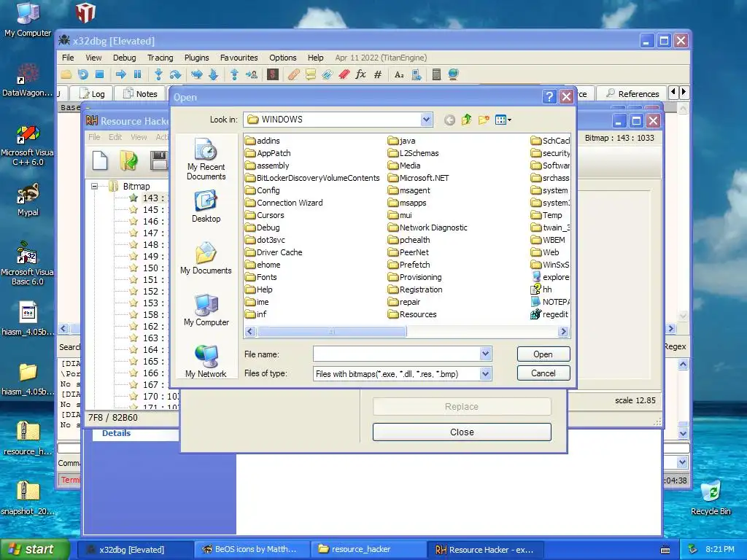Click the Close button in the Replace dialog

click(462, 432)
